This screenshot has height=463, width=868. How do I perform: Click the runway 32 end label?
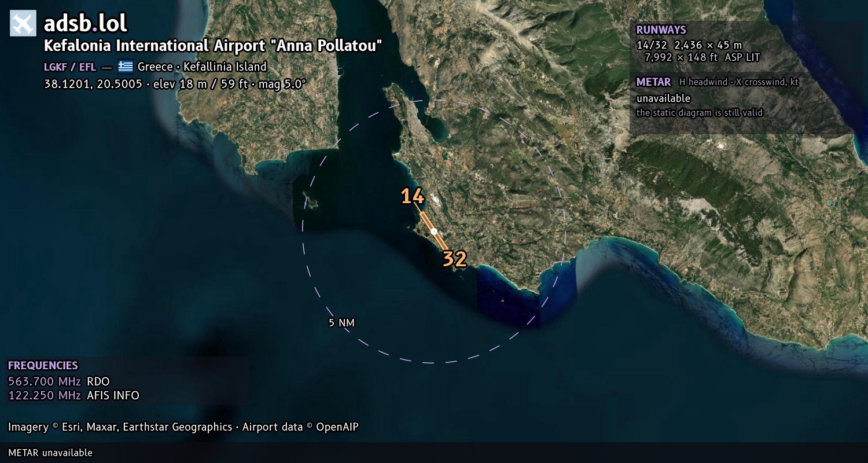tap(454, 259)
